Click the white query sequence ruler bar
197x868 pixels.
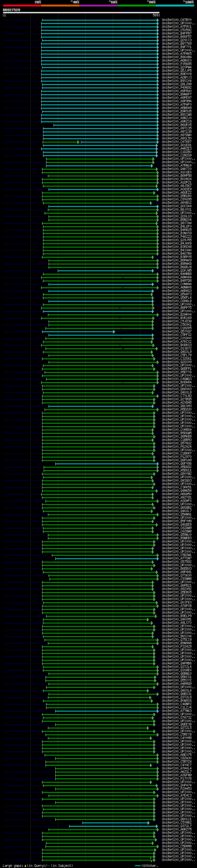(81, 13)
